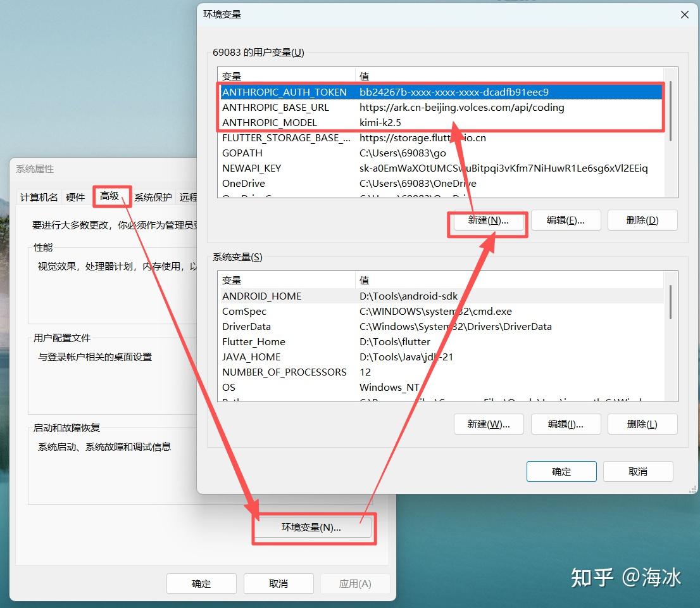Click 新建(W)... under system variables
Image resolution: width=700 pixels, height=608 pixels.
pyautogui.click(x=489, y=424)
